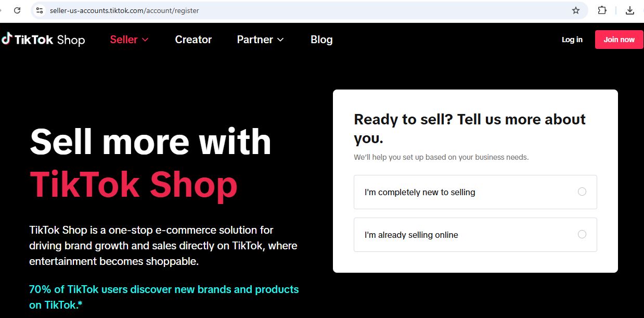Click the "Sell more with" headline text
Image resolution: width=644 pixels, height=318 pixels.
[x=150, y=142]
